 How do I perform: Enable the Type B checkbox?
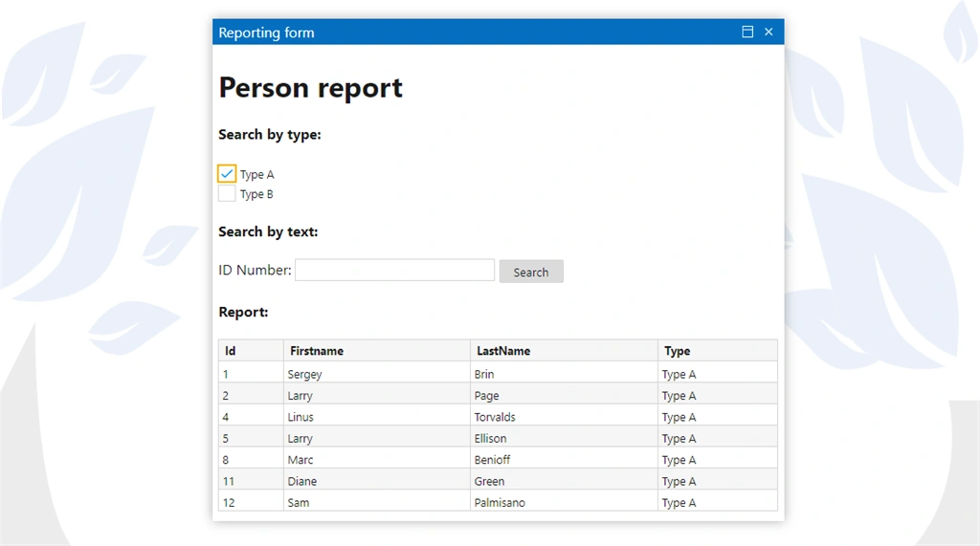click(x=227, y=194)
